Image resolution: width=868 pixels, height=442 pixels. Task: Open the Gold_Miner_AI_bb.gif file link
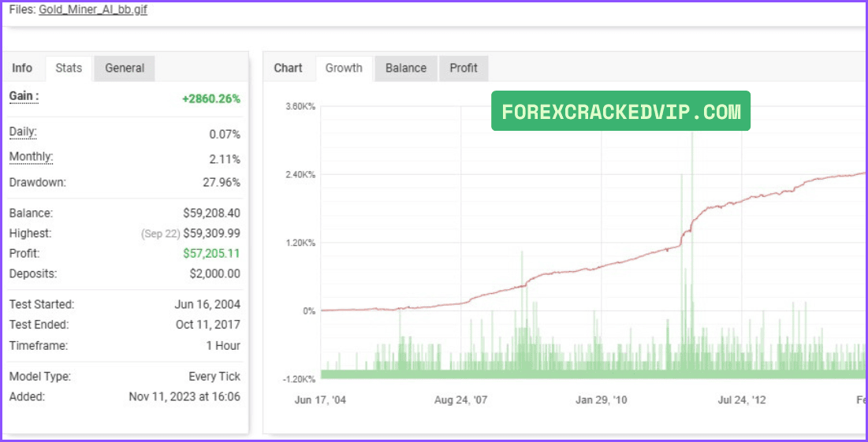[x=93, y=10]
